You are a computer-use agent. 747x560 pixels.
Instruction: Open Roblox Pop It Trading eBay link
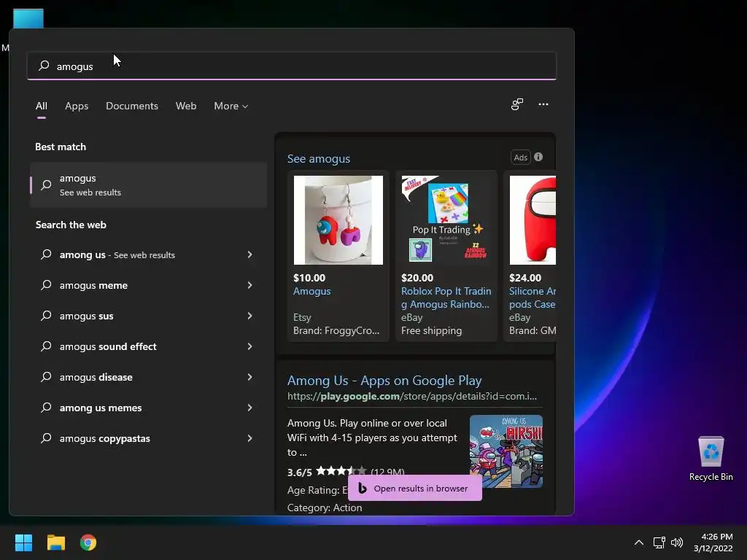point(446,297)
